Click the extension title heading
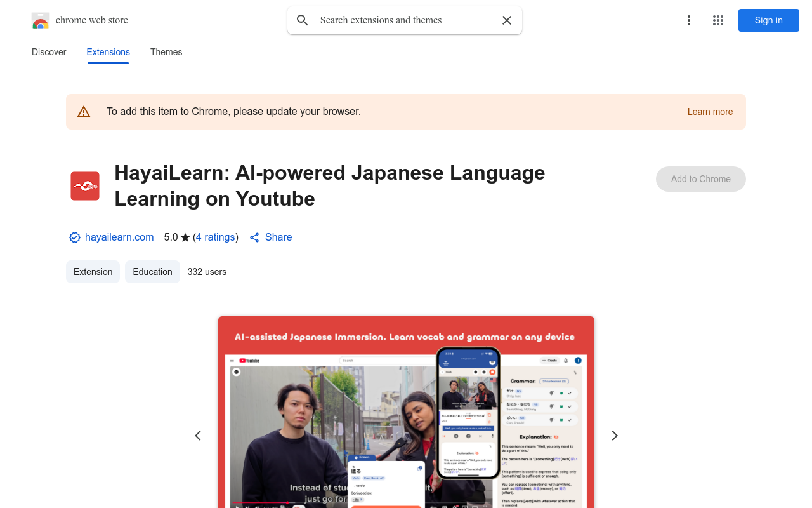 [x=330, y=185]
